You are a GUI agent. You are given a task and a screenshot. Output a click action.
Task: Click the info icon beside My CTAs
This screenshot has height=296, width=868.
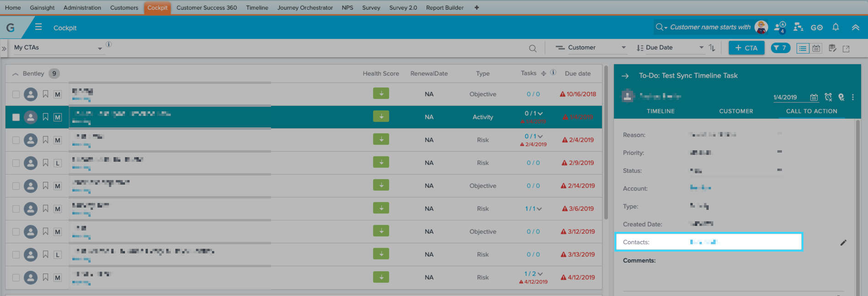pos(108,44)
